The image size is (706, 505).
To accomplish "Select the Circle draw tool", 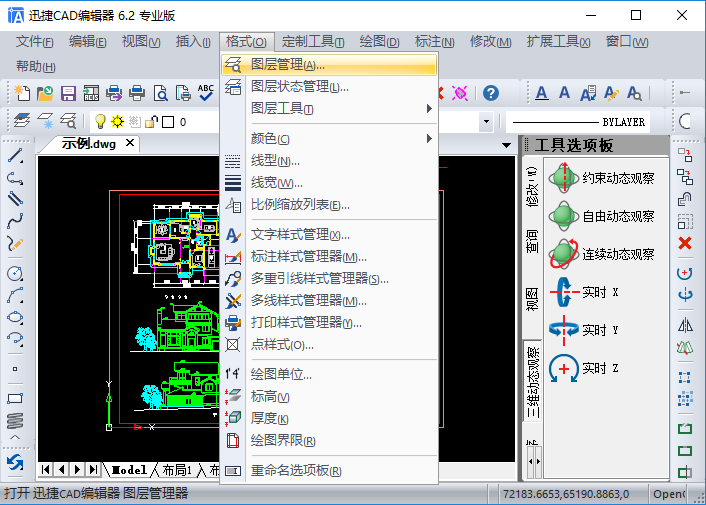I will tap(15, 273).
